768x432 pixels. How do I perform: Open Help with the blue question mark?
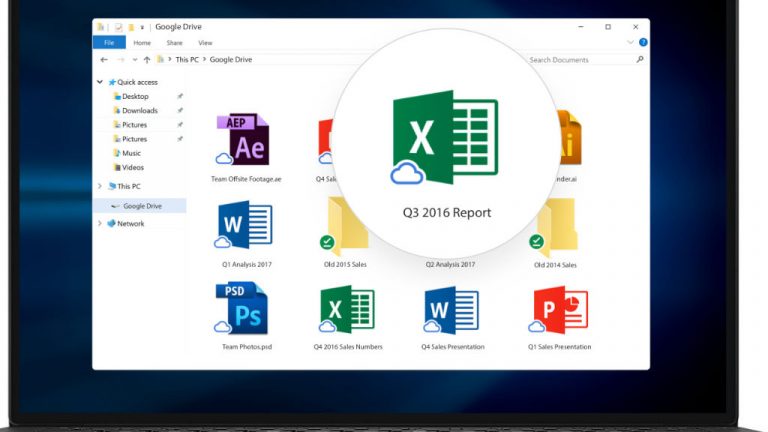[643, 43]
